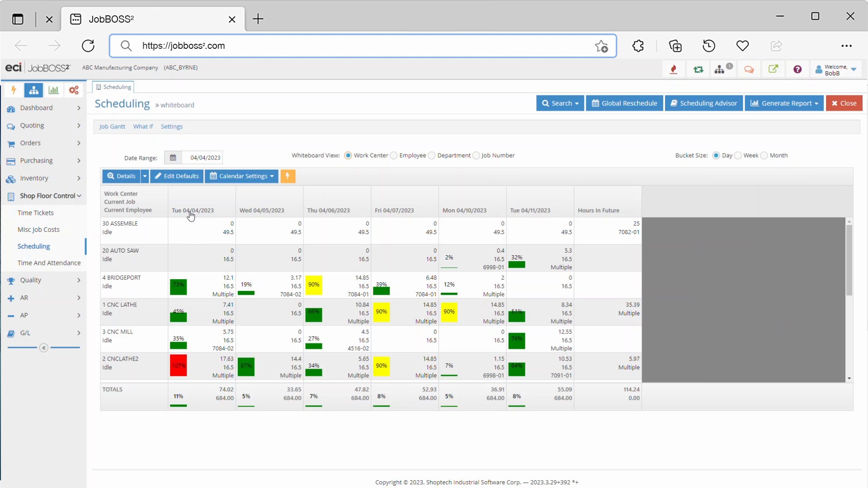Open Calendar Settings dropdown
This screenshot has width=868, height=488.
241,176
